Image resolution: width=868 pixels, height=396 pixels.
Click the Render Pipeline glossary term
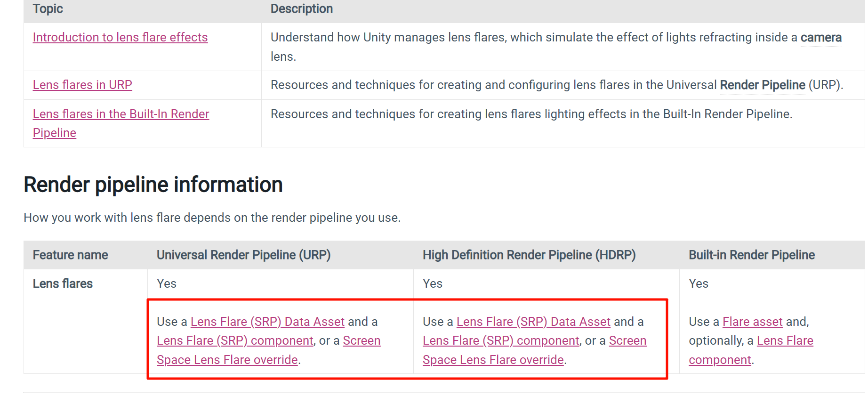763,85
